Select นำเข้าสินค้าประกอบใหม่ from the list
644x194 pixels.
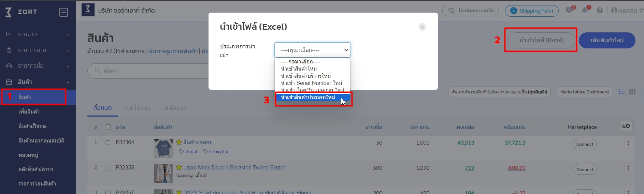[308, 98]
